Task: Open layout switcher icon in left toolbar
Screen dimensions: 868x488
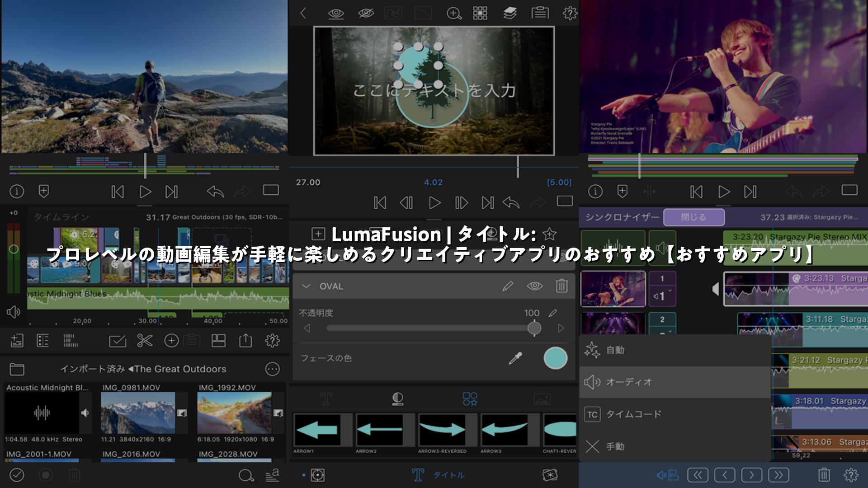Action: [218, 340]
